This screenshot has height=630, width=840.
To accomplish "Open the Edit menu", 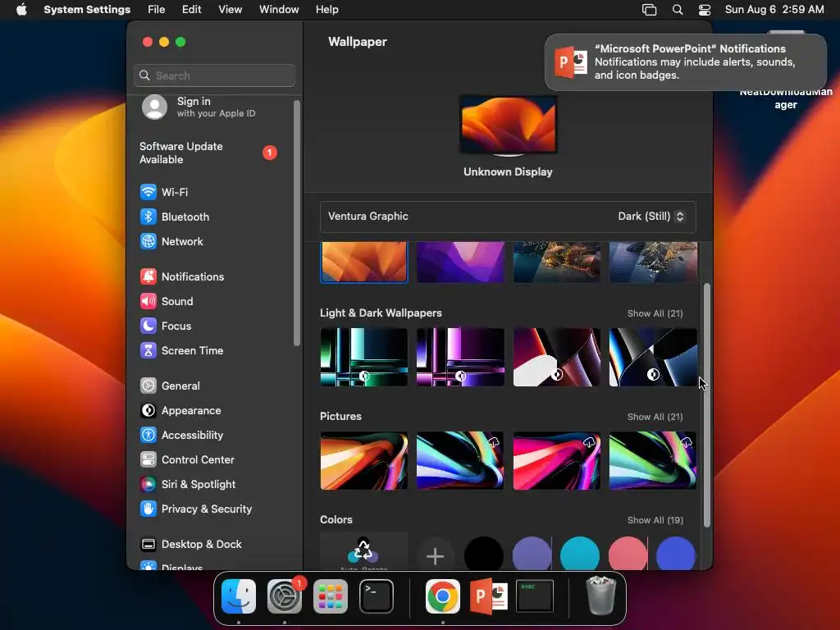I will [x=191, y=10].
